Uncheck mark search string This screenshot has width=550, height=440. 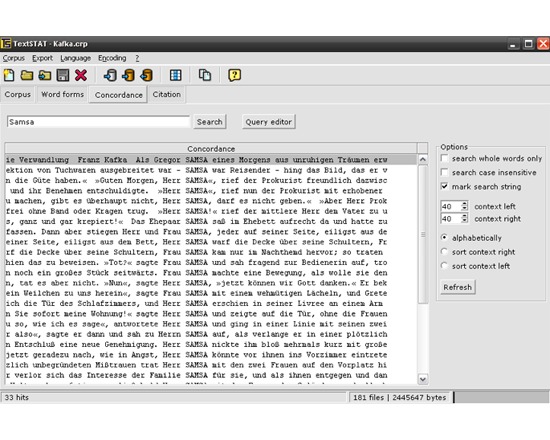[x=444, y=186]
